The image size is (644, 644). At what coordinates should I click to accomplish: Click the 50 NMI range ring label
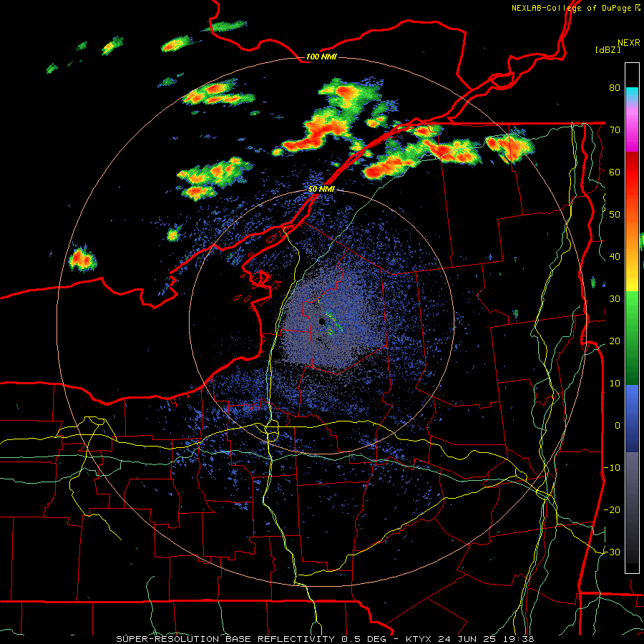coord(321,189)
